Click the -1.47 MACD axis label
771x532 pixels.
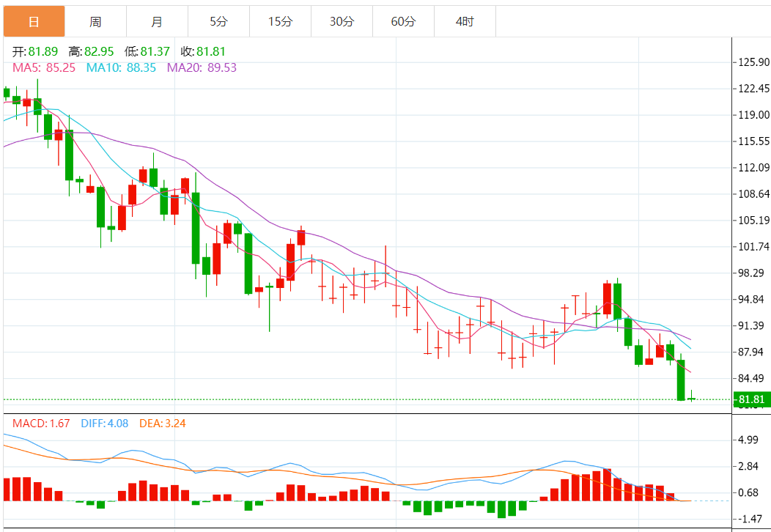(749, 519)
